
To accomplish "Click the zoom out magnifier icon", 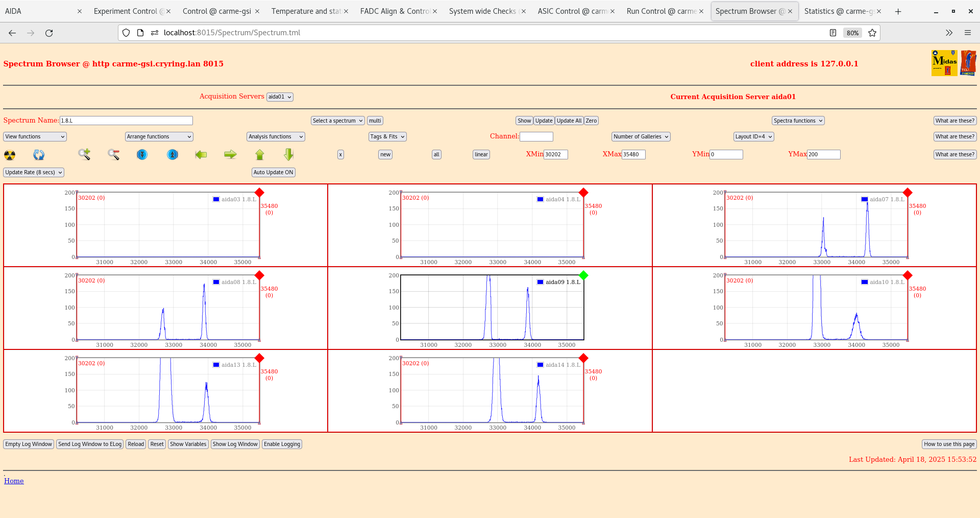I will click(x=113, y=154).
